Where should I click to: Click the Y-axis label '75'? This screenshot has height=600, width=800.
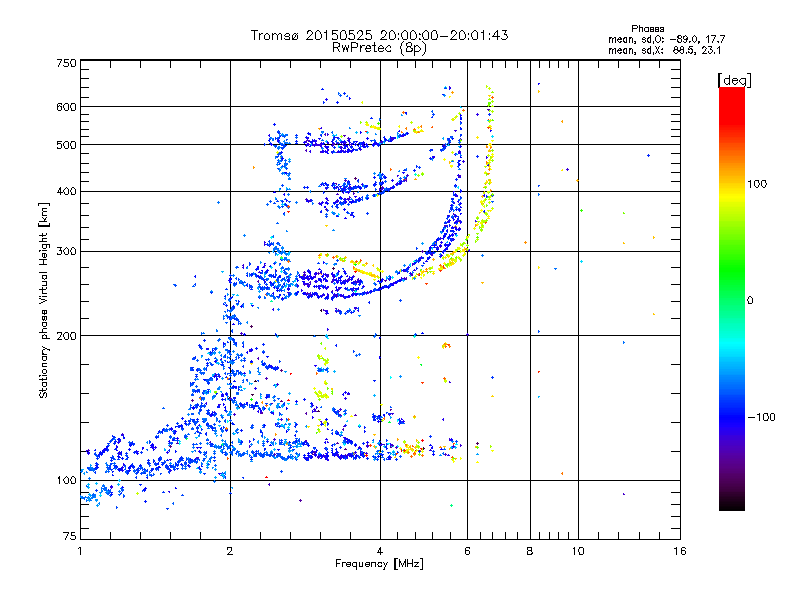click(70, 536)
